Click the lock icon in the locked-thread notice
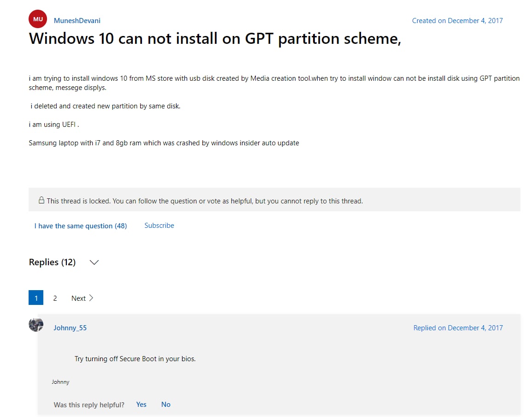Viewport: 532px width, 417px height. point(41,200)
